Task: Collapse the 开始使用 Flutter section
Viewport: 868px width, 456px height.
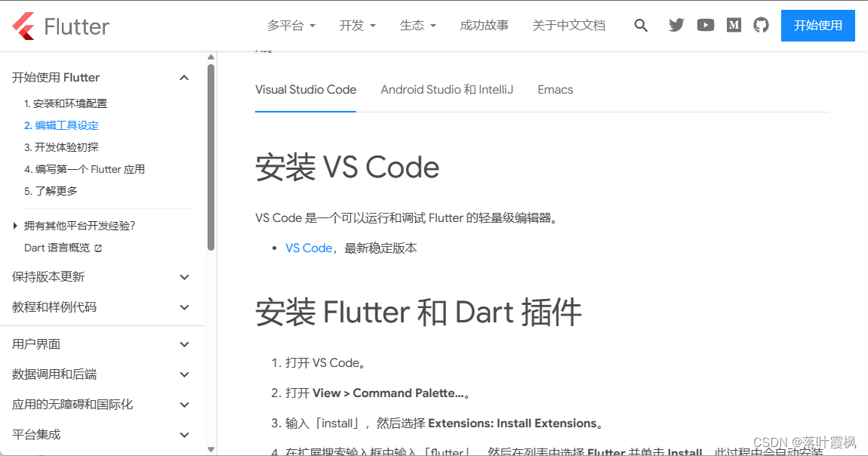Action: click(x=184, y=78)
